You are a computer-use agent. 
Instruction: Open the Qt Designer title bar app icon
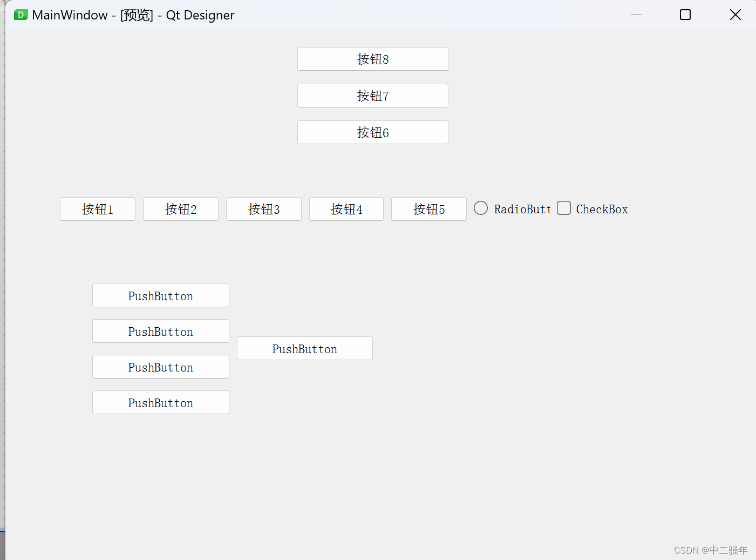coord(21,15)
